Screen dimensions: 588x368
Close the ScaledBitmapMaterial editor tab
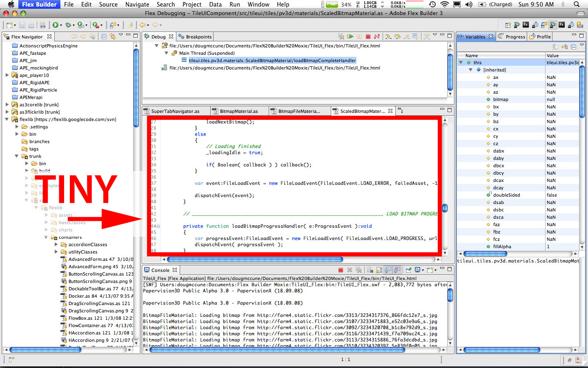coord(390,111)
